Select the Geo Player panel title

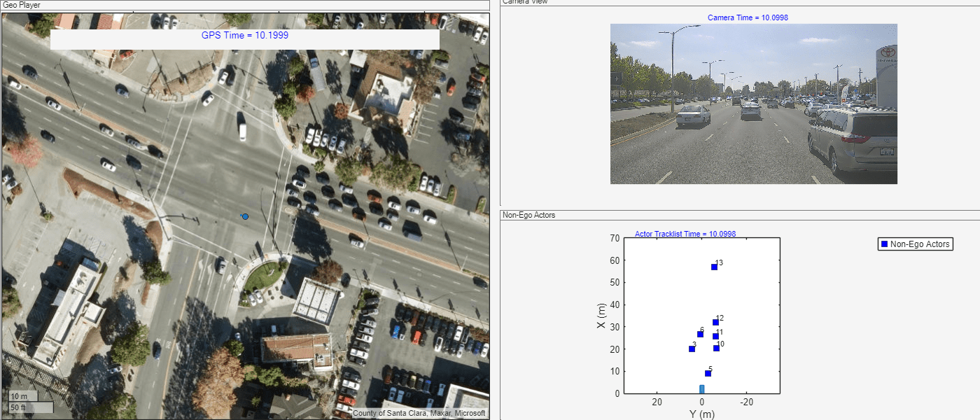click(22, 5)
